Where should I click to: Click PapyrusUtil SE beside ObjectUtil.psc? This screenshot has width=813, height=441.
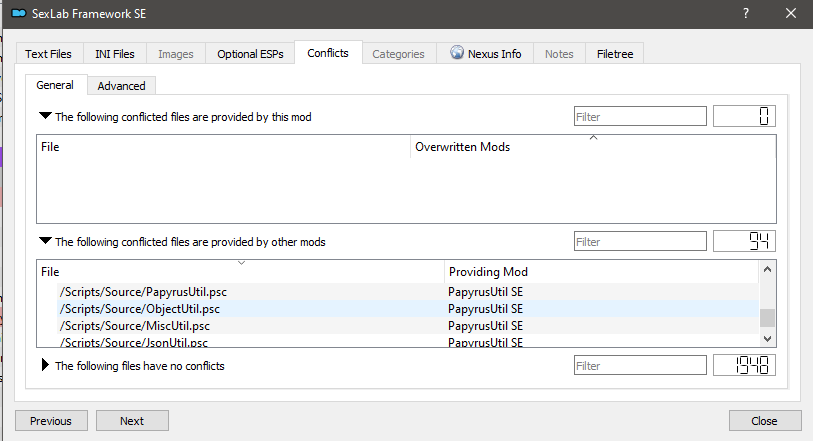click(485, 309)
